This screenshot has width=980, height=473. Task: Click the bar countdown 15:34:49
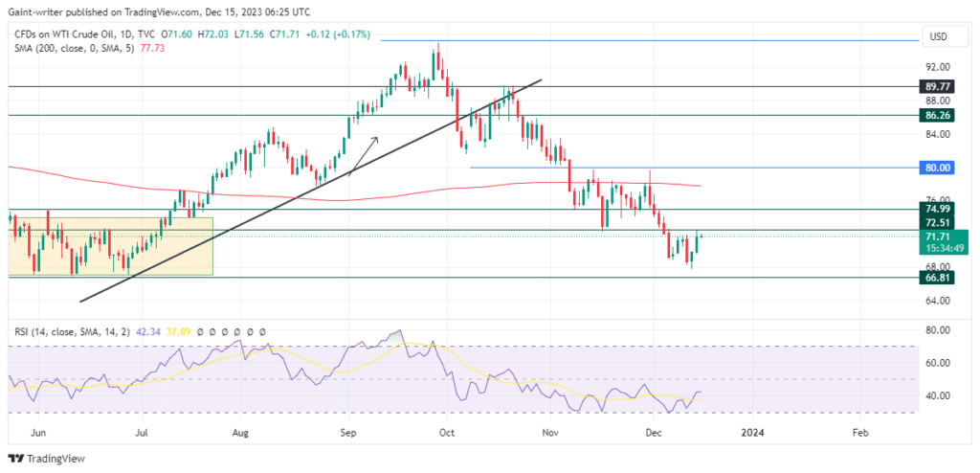coord(944,248)
